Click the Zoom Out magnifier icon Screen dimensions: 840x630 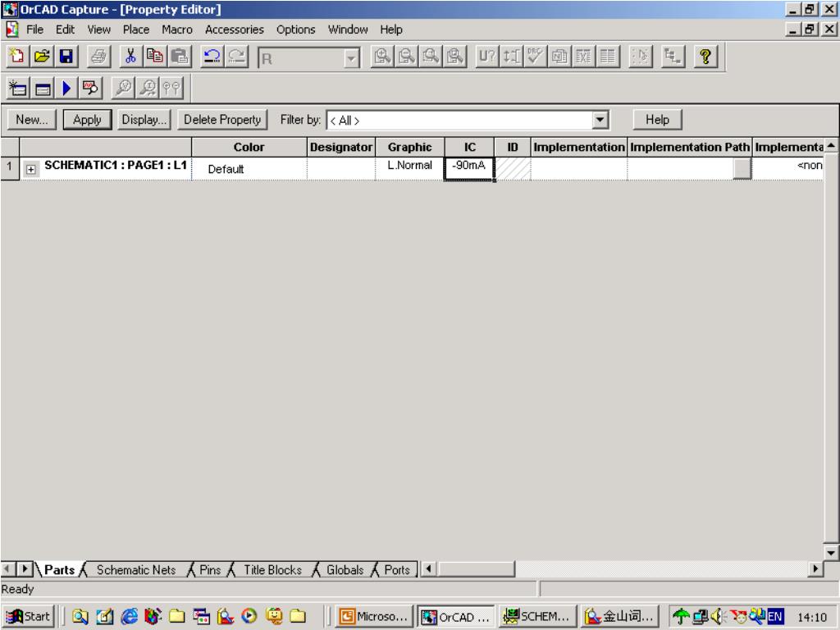point(407,57)
